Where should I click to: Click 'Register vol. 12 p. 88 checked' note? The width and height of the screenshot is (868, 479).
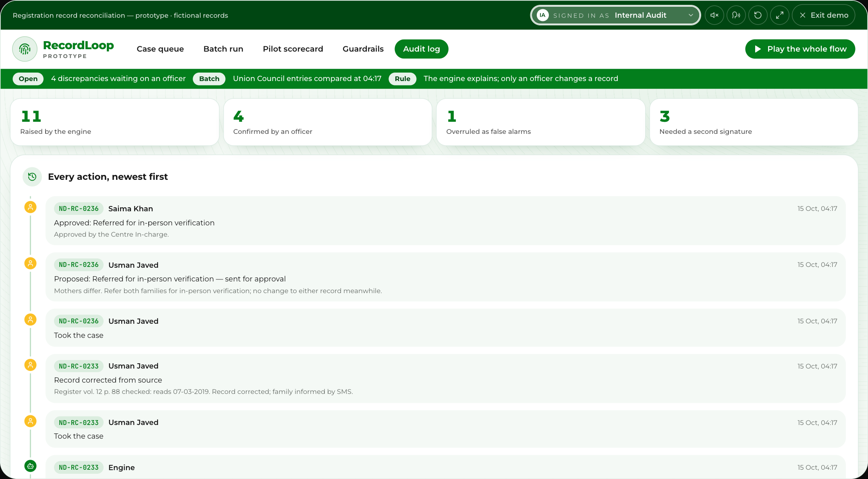click(x=204, y=392)
